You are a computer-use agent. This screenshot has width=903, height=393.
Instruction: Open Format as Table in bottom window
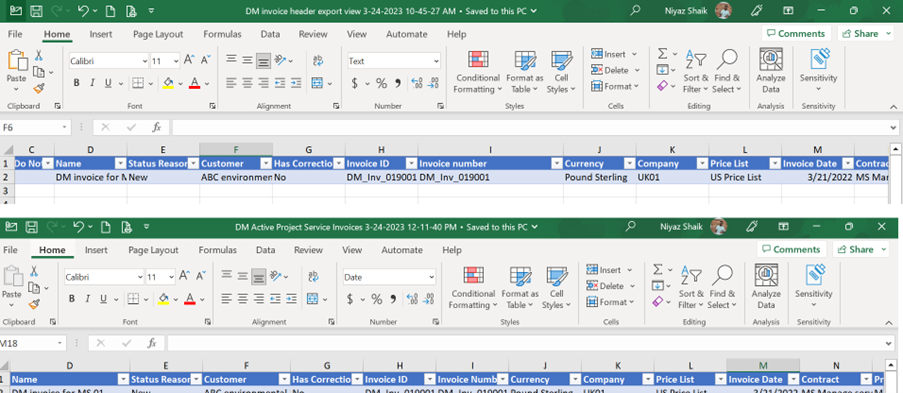point(520,288)
